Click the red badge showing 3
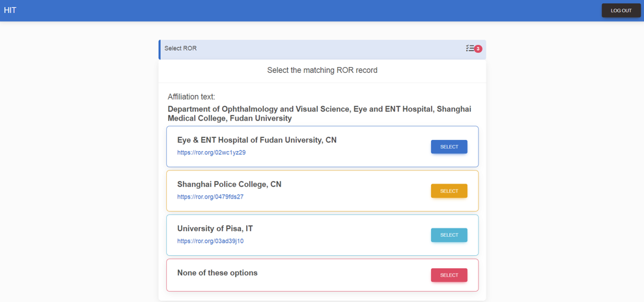 point(478,49)
